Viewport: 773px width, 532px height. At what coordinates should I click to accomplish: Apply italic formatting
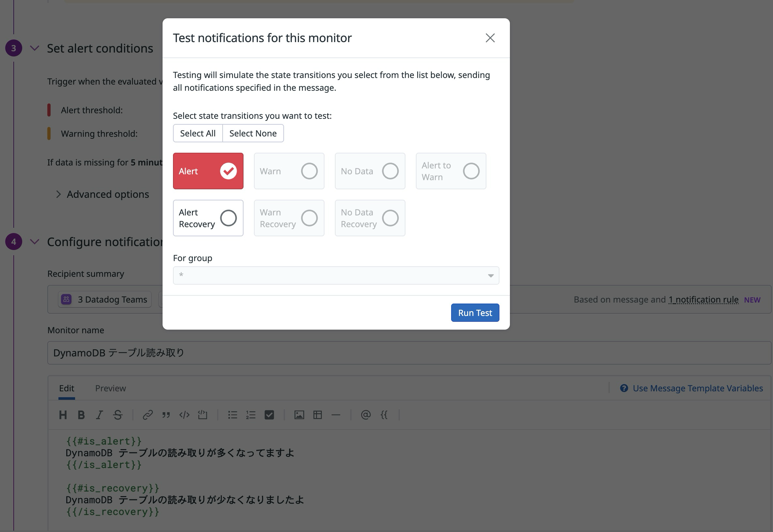[99, 415]
